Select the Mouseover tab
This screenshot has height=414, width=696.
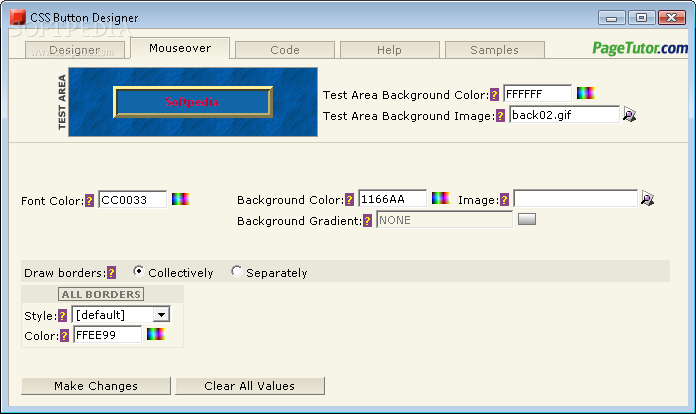(180, 48)
